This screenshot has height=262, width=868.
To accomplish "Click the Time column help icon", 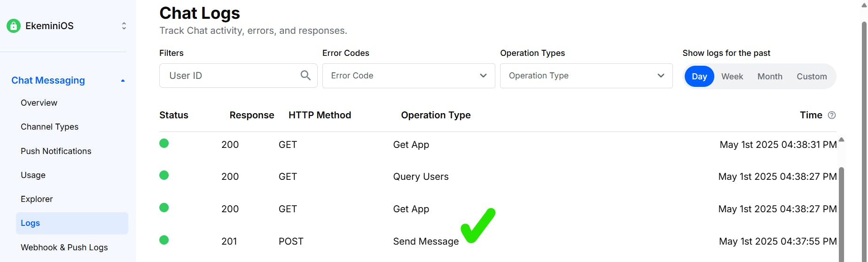I will coord(832,115).
